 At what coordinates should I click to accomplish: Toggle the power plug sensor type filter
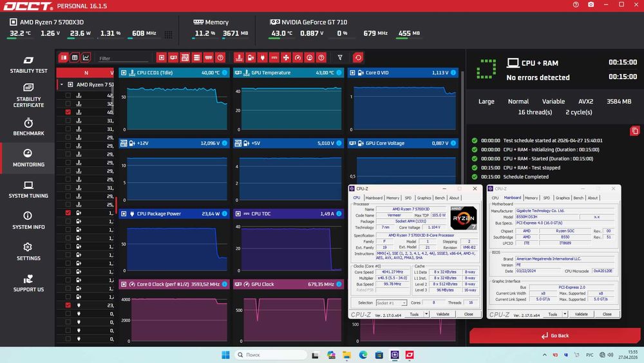point(263,57)
